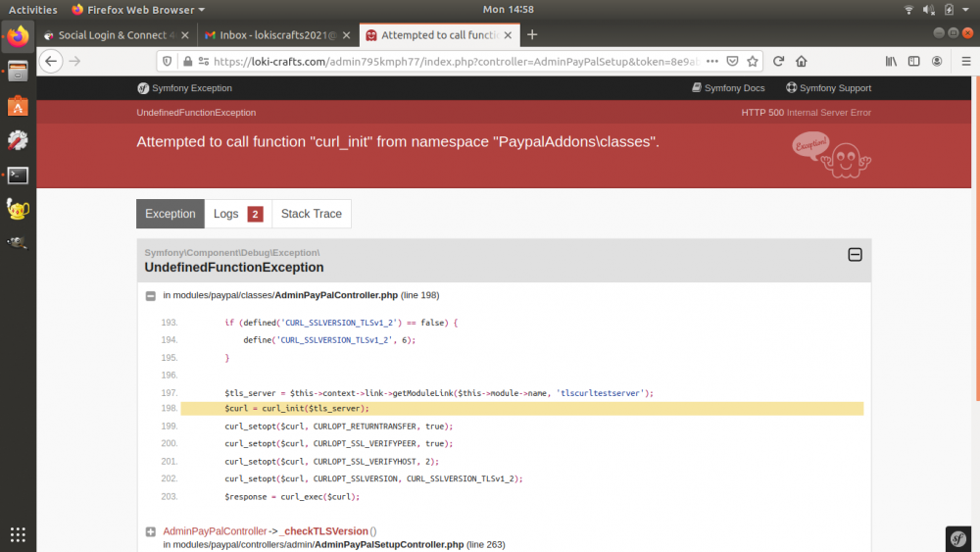Open Firefox hamburger menu

point(965,61)
